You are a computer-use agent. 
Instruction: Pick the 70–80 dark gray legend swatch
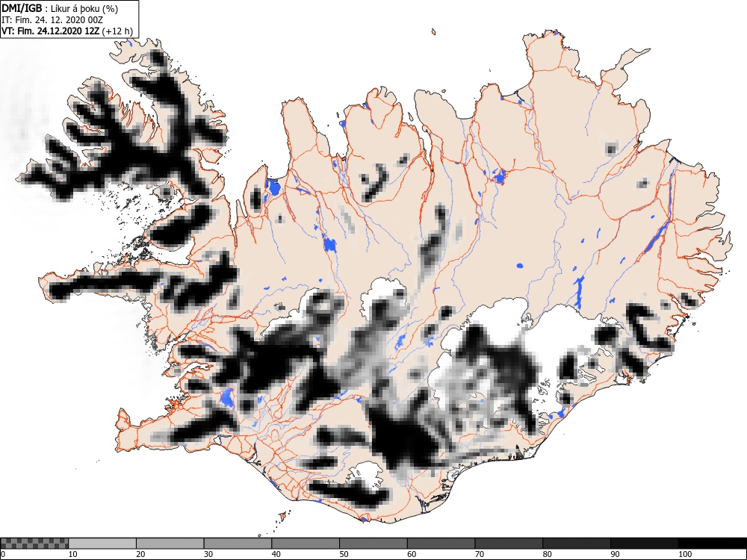(x=509, y=544)
